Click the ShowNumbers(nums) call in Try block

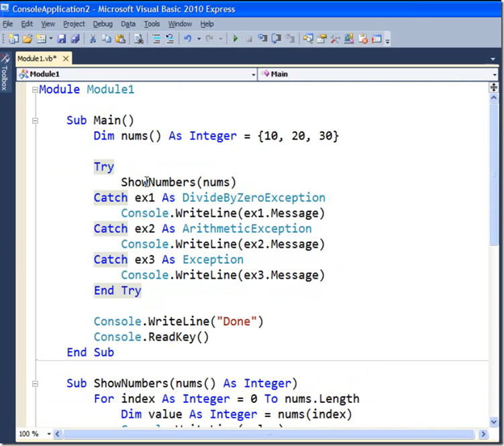(x=179, y=182)
